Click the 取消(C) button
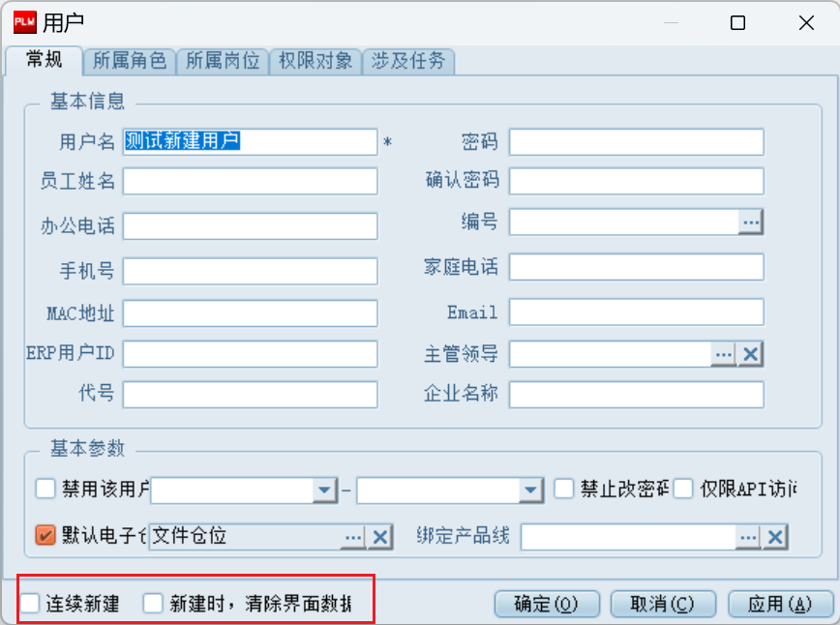840x625 pixels. pyautogui.click(x=663, y=604)
